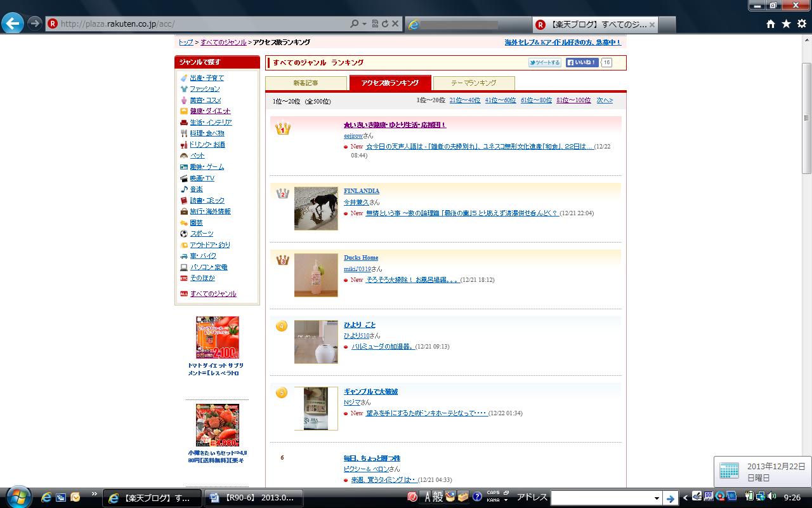Viewport: 812px width, 508px height.
Task: Click the Facebook いいね！ button
Action: coord(582,63)
